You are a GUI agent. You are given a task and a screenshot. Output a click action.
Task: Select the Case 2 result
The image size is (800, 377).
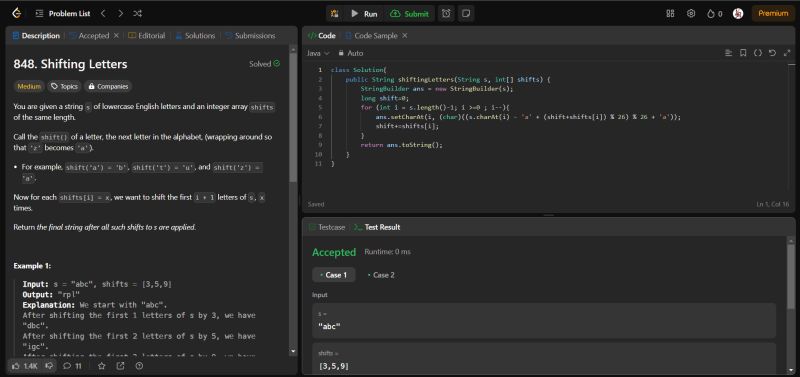click(x=381, y=275)
